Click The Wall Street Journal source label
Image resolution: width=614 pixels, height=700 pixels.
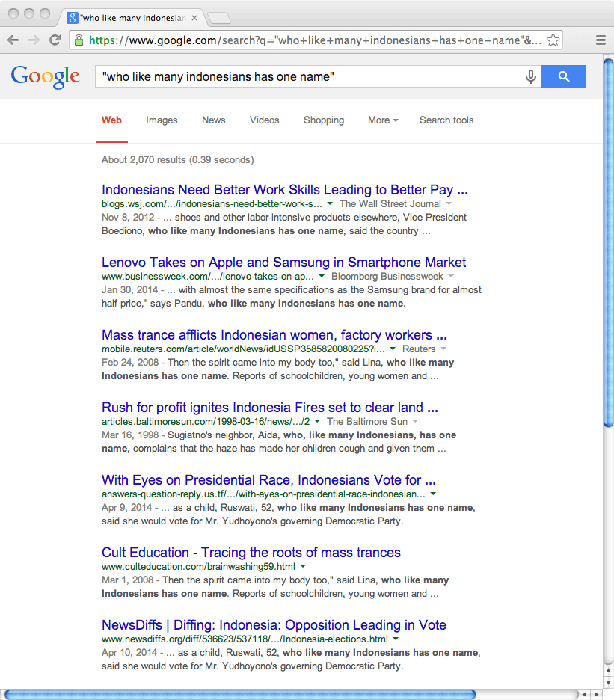(390, 204)
